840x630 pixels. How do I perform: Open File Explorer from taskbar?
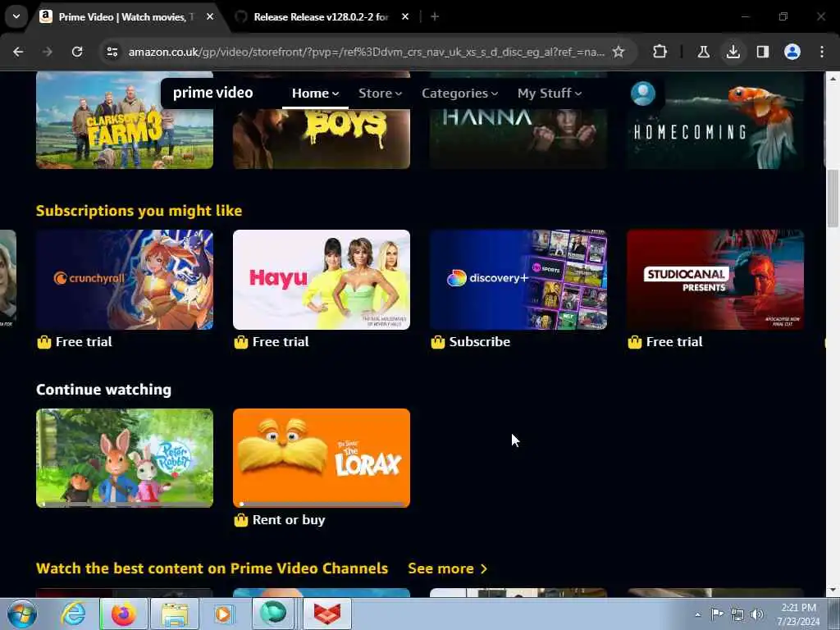(175, 614)
